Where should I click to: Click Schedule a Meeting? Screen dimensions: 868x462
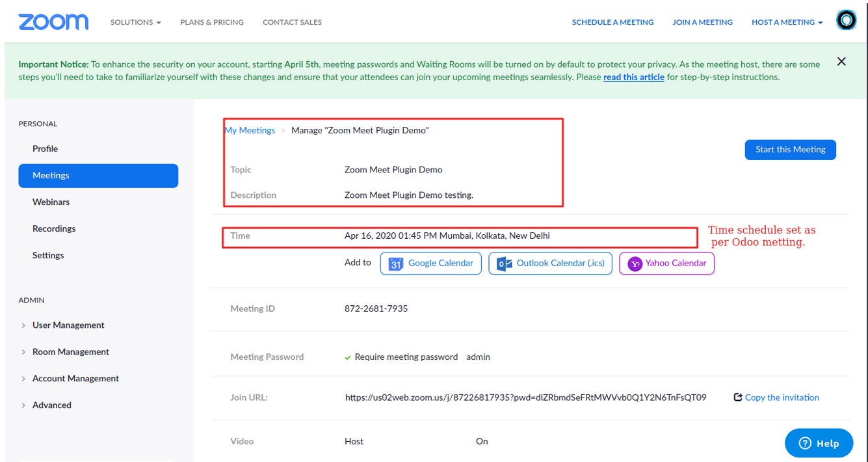click(612, 22)
